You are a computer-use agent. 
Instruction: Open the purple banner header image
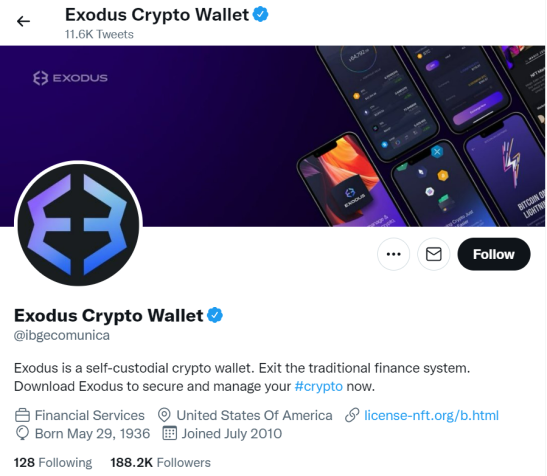pyautogui.click(x=272, y=136)
